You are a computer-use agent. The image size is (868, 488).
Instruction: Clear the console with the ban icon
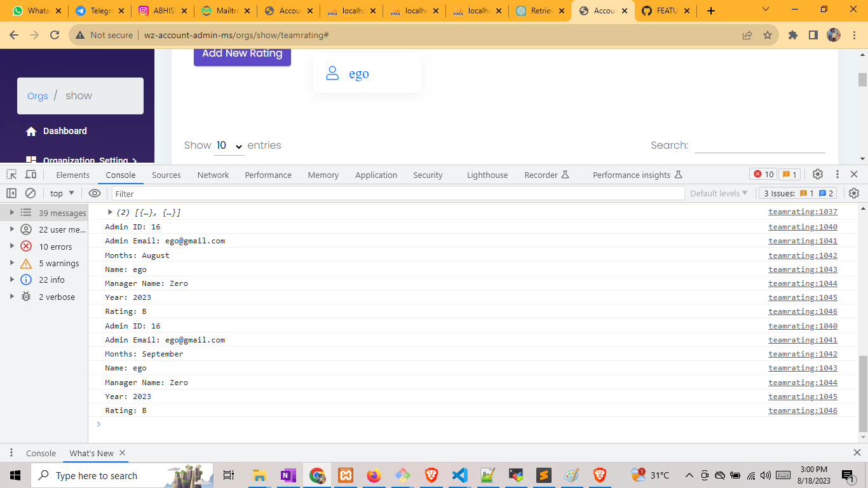pyautogui.click(x=31, y=193)
